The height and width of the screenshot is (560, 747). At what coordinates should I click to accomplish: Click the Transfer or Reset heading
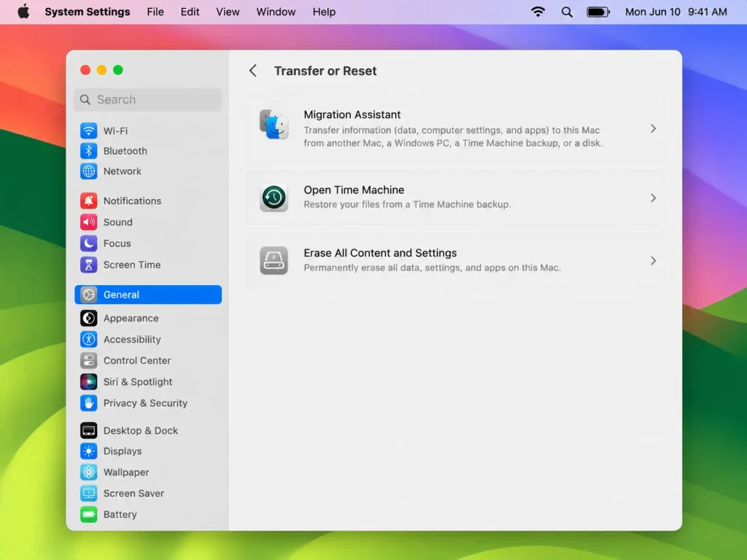coord(325,71)
